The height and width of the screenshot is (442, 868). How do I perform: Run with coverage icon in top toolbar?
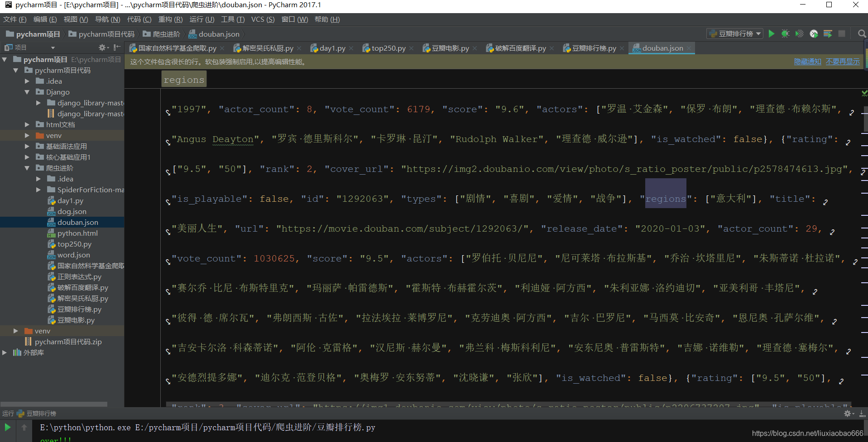[800, 33]
